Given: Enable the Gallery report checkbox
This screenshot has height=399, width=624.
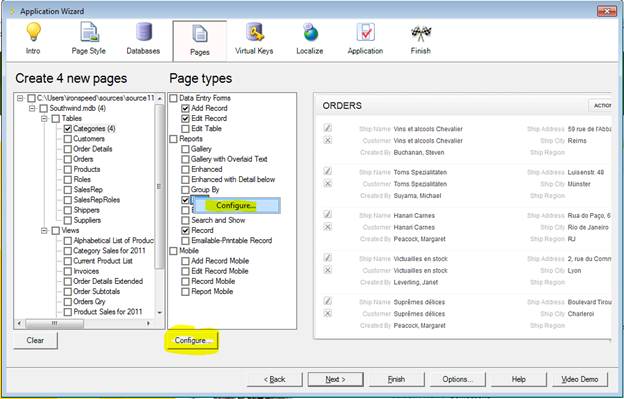Looking at the screenshot, I should (x=185, y=149).
